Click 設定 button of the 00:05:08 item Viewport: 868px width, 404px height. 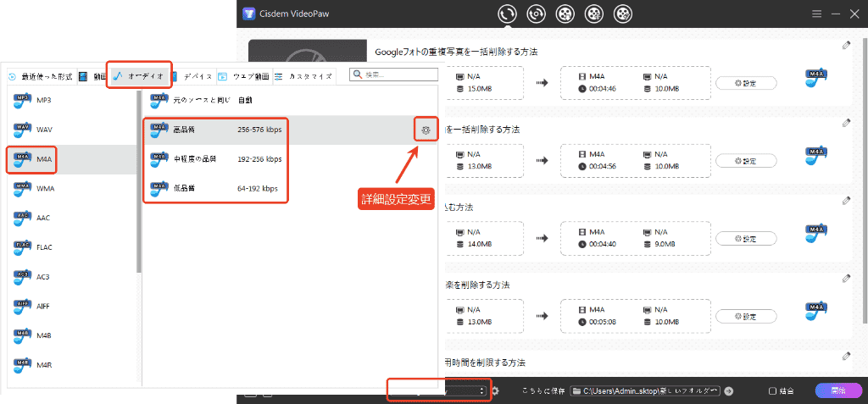tap(746, 317)
